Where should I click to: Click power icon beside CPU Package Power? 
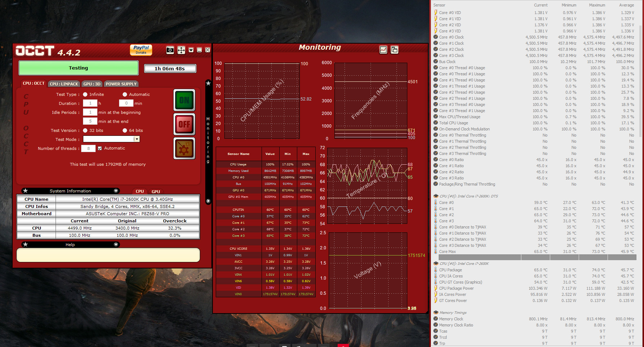pyautogui.click(x=436, y=288)
